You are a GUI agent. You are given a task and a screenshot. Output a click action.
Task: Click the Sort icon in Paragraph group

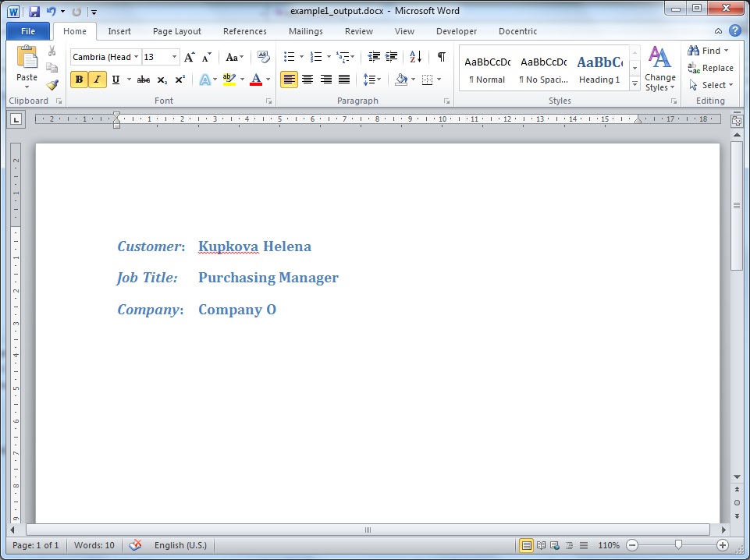(x=415, y=57)
